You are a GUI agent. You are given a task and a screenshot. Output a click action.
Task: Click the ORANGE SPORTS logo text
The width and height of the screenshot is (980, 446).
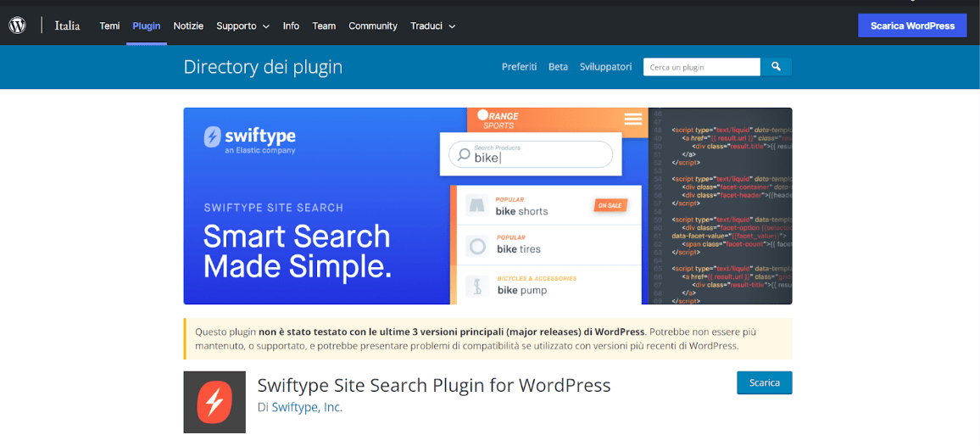click(498, 120)
